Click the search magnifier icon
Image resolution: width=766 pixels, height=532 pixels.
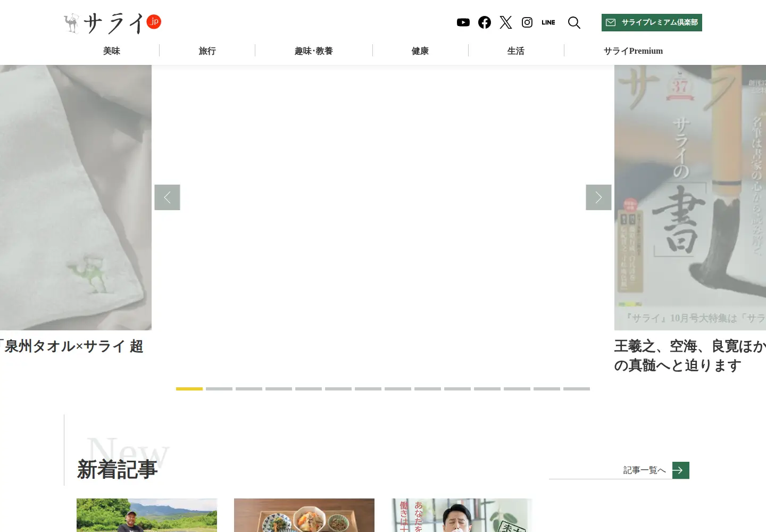coord(574,22)
